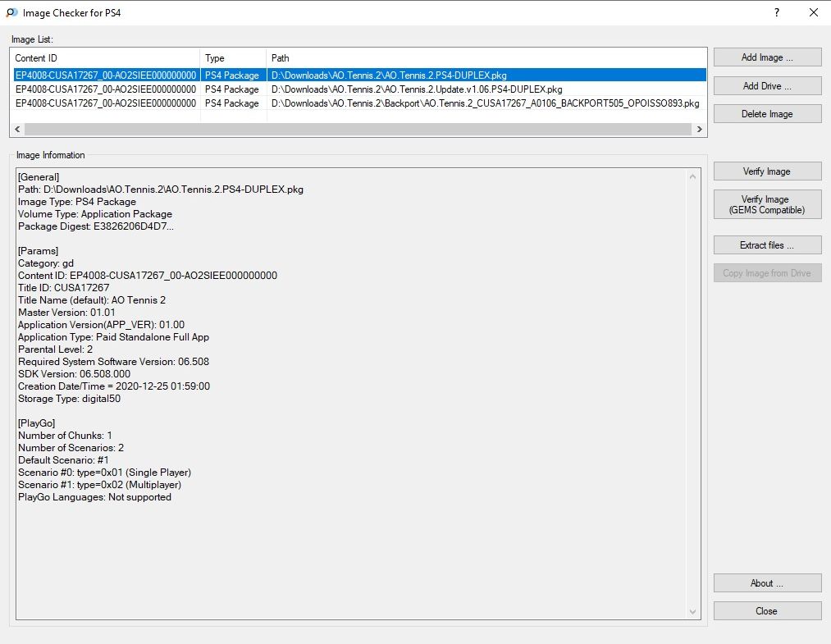Click the Close button at bottom right
This screenshot has width=831, height=644.
coord(767,611)
